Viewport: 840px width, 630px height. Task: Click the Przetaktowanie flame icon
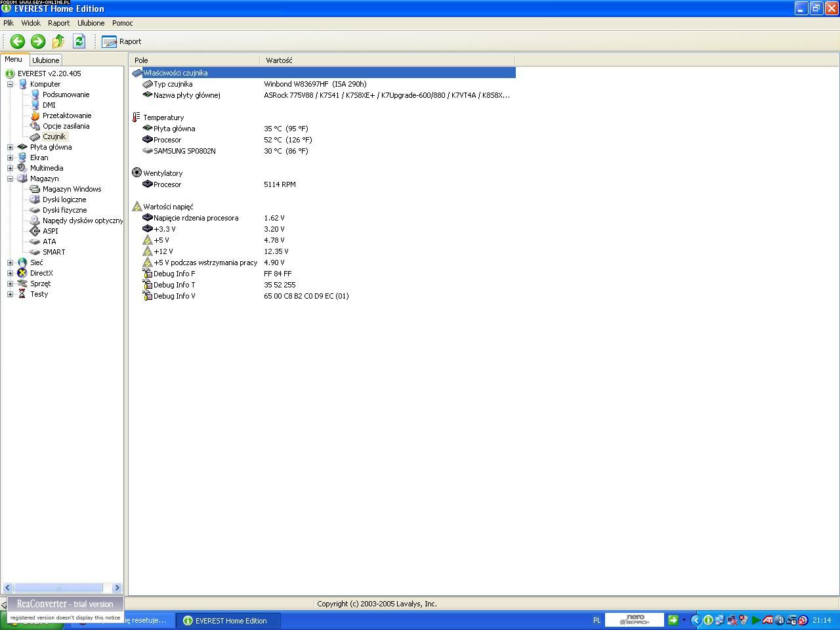click(35, 115)
